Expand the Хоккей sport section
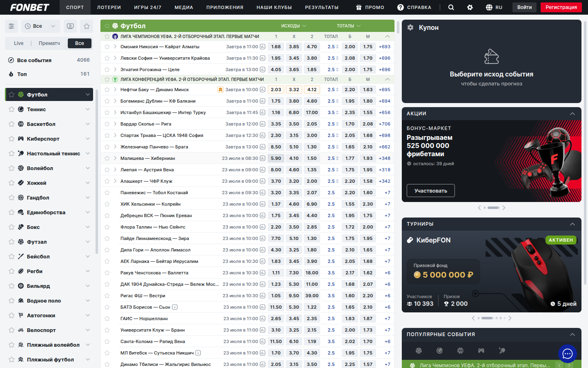The height and width of the screenshot is (368, 588). pyautogui.click(x=88, y=183)
